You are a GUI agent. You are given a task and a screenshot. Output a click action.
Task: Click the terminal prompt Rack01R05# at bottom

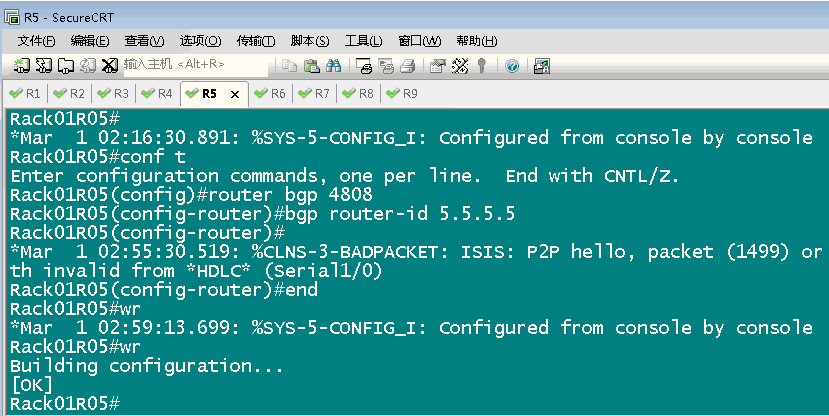click(x=65, y=403)
